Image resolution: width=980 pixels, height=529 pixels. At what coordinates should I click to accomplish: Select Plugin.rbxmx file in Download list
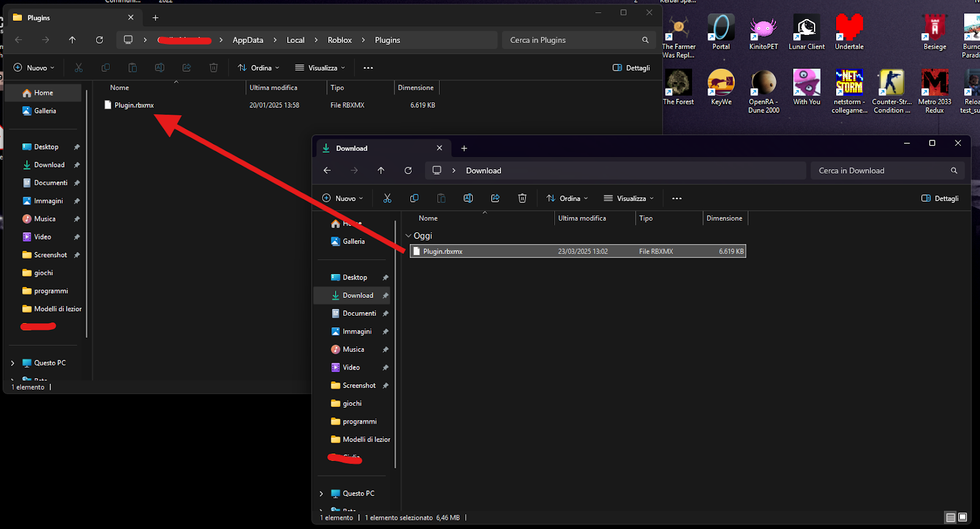click(x=578, y=251)
